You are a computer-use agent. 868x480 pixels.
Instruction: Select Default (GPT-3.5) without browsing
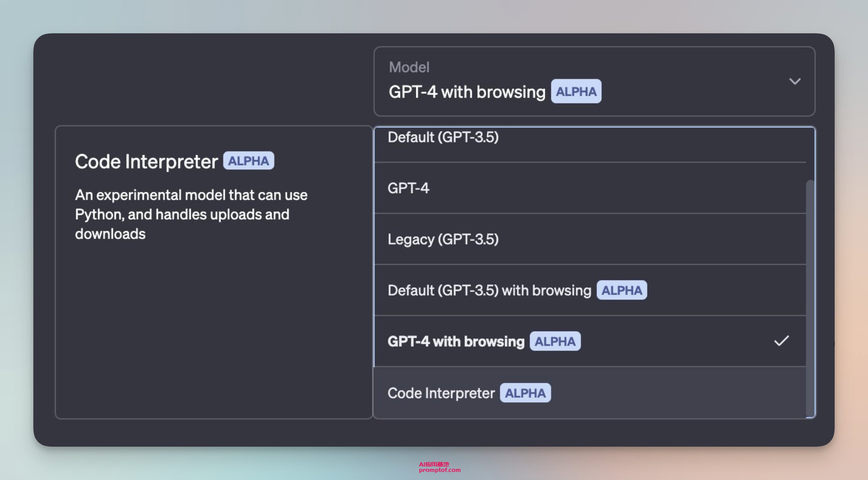coord(590,144)
